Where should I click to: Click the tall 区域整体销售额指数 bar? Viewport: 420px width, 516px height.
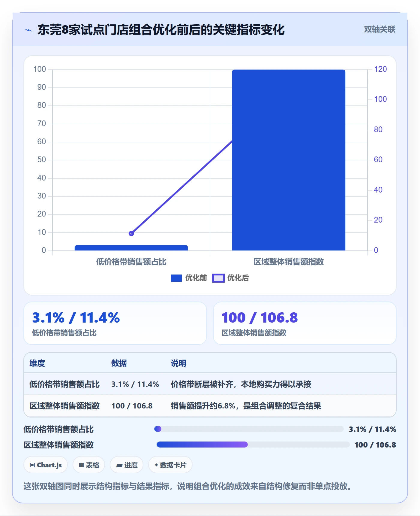point(289,160)
